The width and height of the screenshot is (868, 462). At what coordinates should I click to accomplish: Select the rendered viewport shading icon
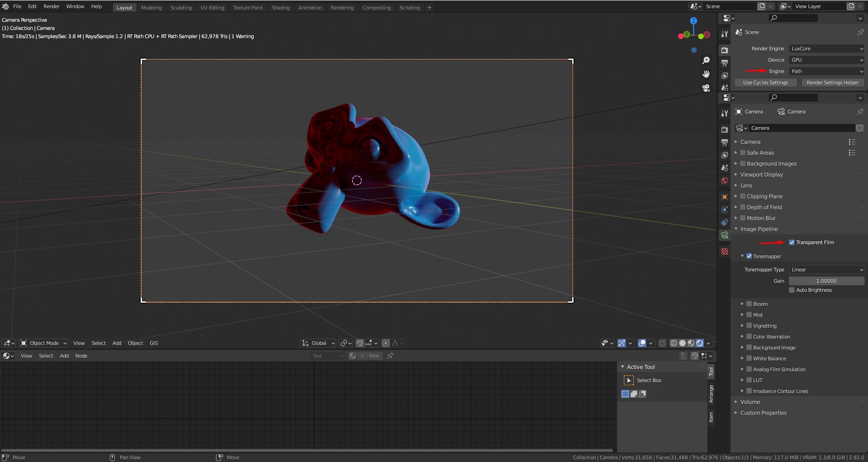[x=700, y=343]
